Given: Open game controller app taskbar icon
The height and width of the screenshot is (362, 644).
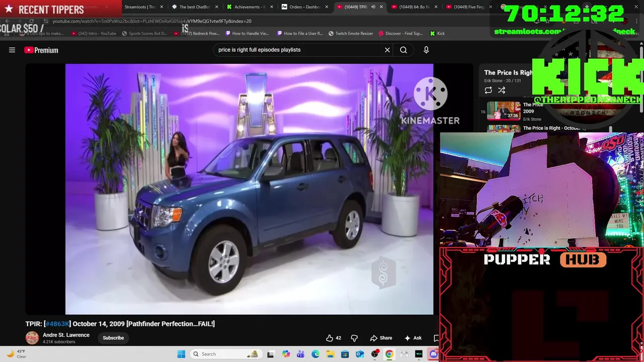Looking at the screenshot, I should (404, 354).
